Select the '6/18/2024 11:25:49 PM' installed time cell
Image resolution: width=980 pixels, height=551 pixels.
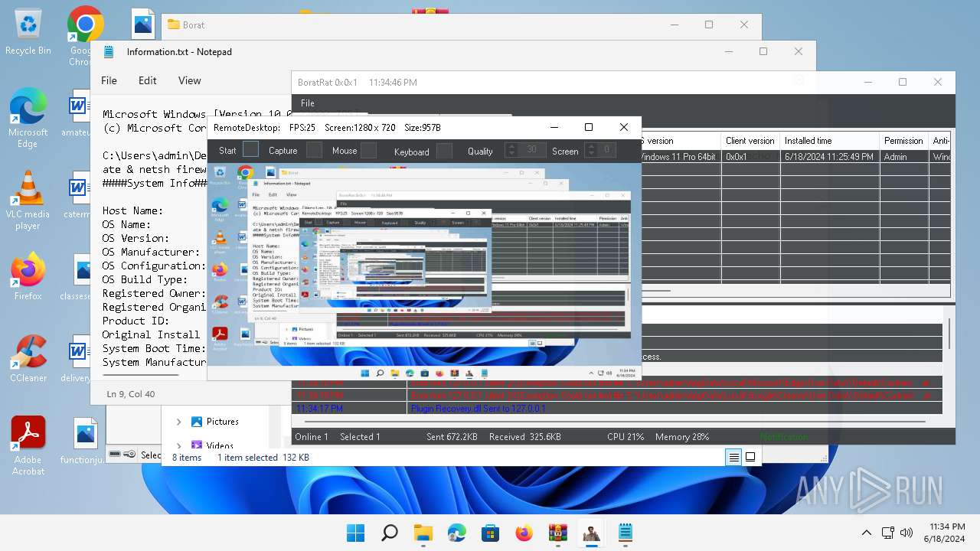[829, 157]
